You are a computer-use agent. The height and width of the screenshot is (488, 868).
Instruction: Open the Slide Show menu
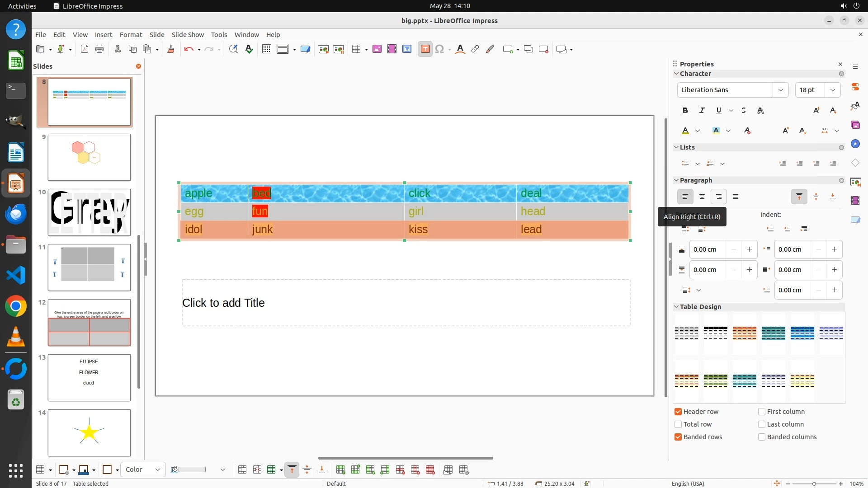[188, 34]
